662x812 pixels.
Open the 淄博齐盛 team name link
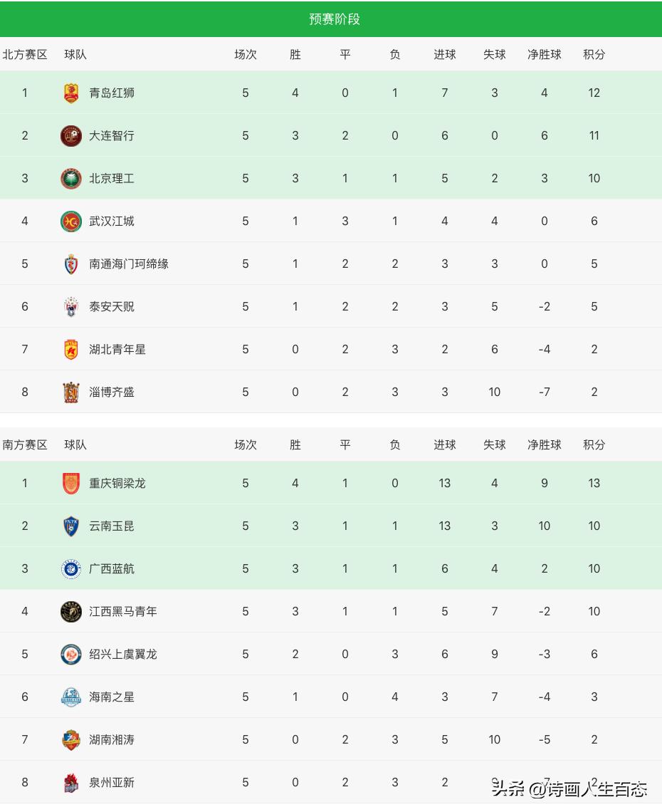(112, 392)
